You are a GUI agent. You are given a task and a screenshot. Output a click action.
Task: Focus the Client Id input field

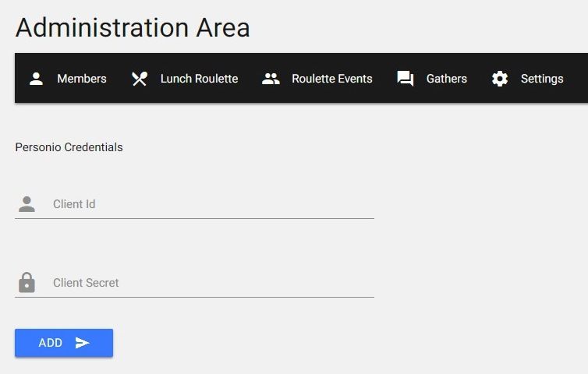(211, 204)
